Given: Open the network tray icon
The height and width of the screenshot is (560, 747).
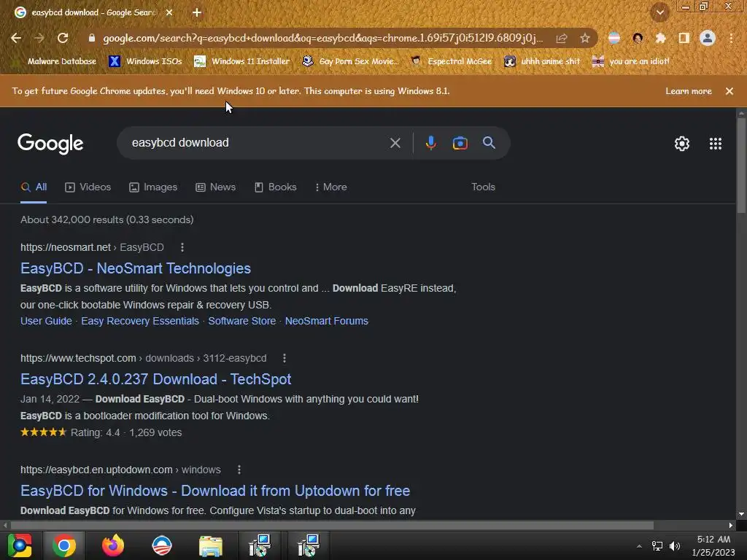Looking at the screenshot, I should [657, 546].
